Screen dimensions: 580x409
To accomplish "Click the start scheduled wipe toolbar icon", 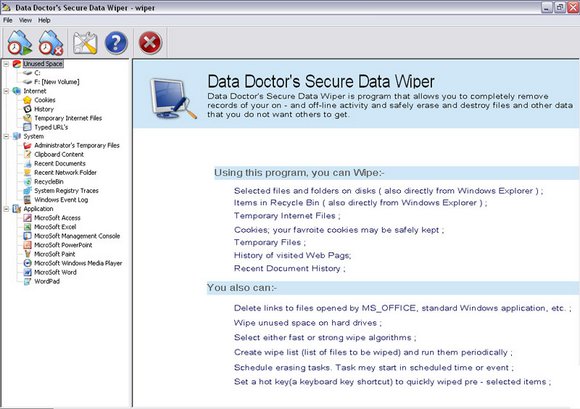I will (19, 43).
